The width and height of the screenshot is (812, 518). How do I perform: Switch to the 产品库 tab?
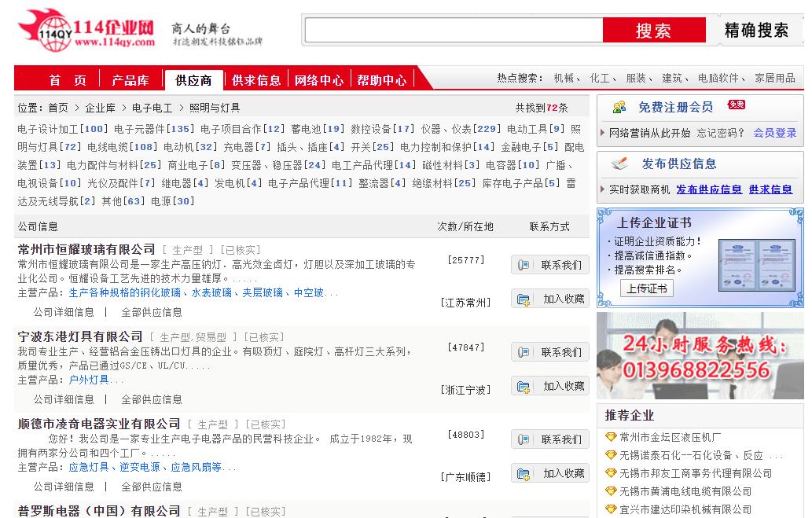(x=131, y=79)
